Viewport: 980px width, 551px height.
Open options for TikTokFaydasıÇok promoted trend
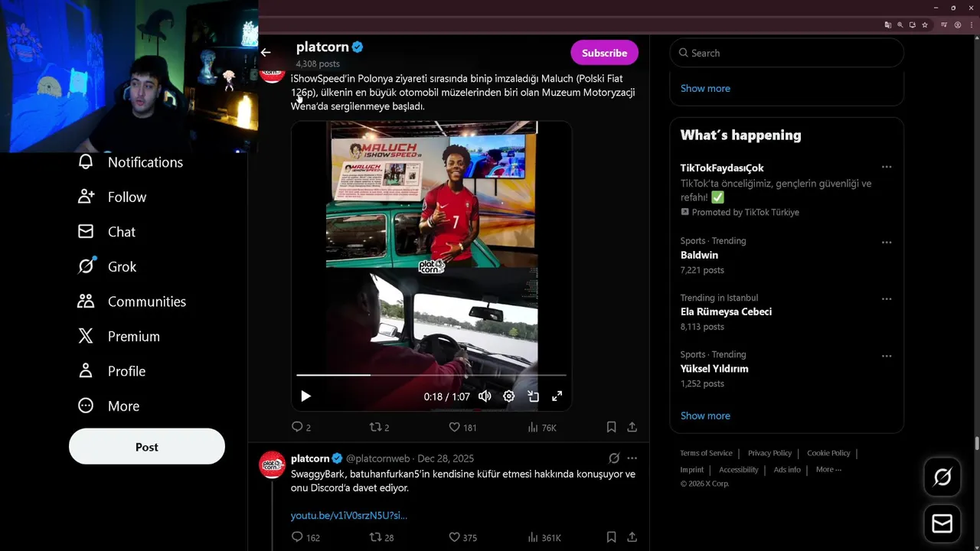[x=887, y=167]
